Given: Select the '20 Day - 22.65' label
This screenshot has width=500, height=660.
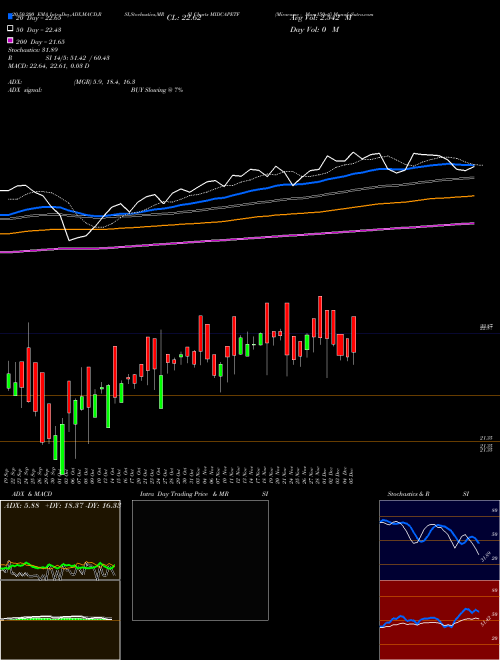Looking at the screenshot, I should [39, 18].
